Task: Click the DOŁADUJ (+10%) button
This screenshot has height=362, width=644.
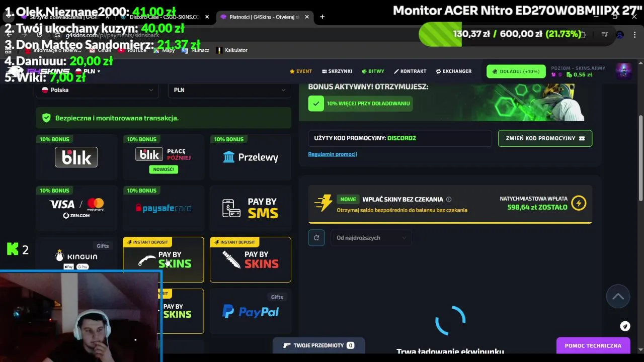Action: (516, 71)
